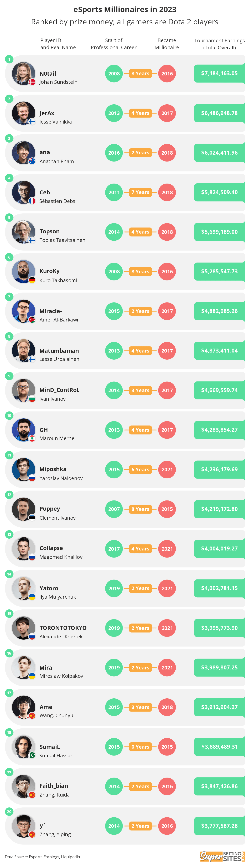Click the Pakistan flag icon next to SumaiL

pos(32,755)
